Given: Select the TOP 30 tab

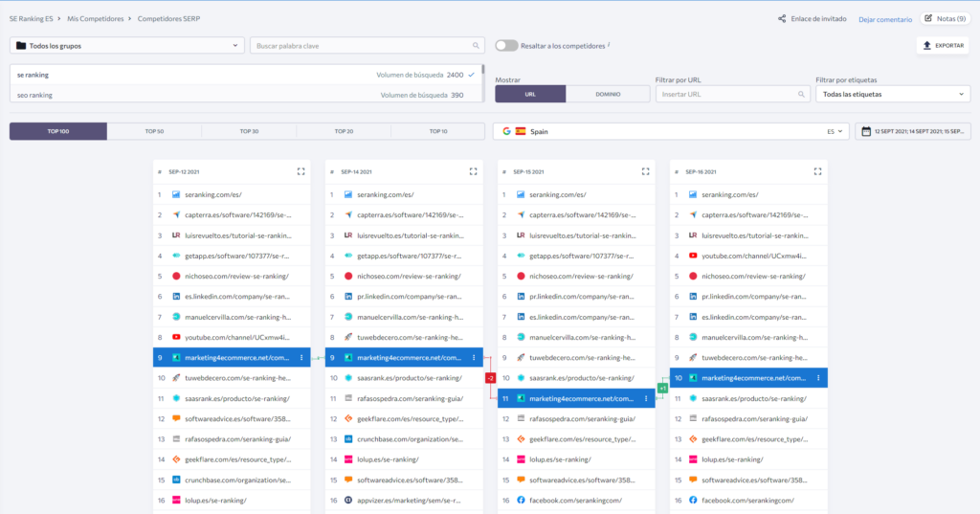Looking at the screenshot, I should (x=250, y=131).
